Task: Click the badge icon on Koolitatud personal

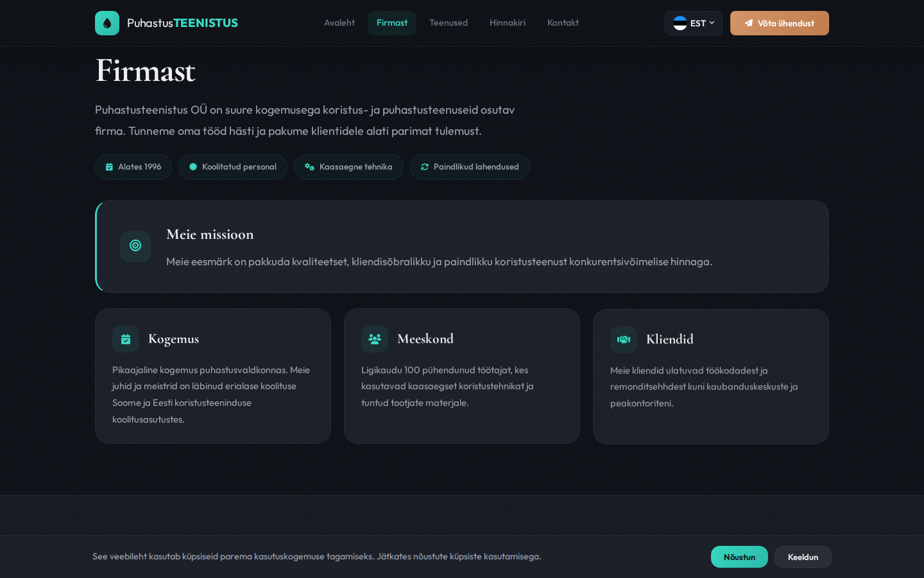Action: click(x=193, y=167)
